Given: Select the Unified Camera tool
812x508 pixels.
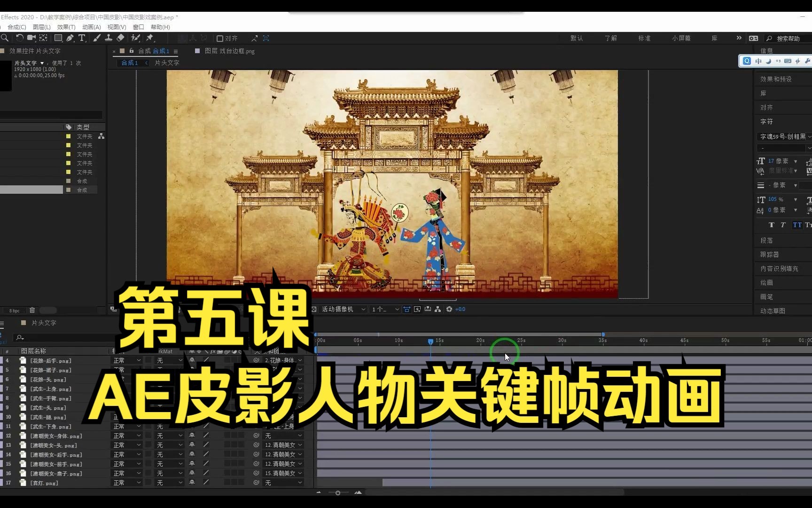Looking at the screenshot, I should click(x=31, y=38).
